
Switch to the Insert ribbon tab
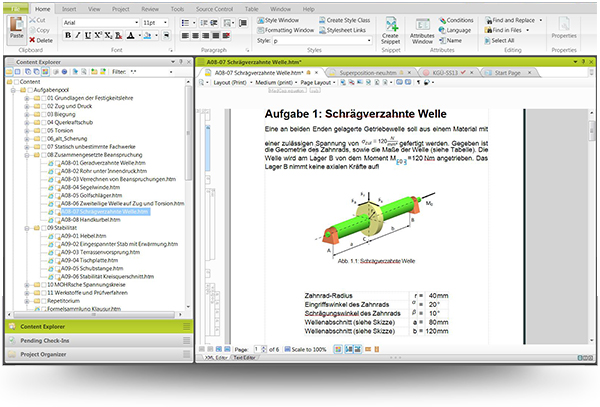point(69,9)
